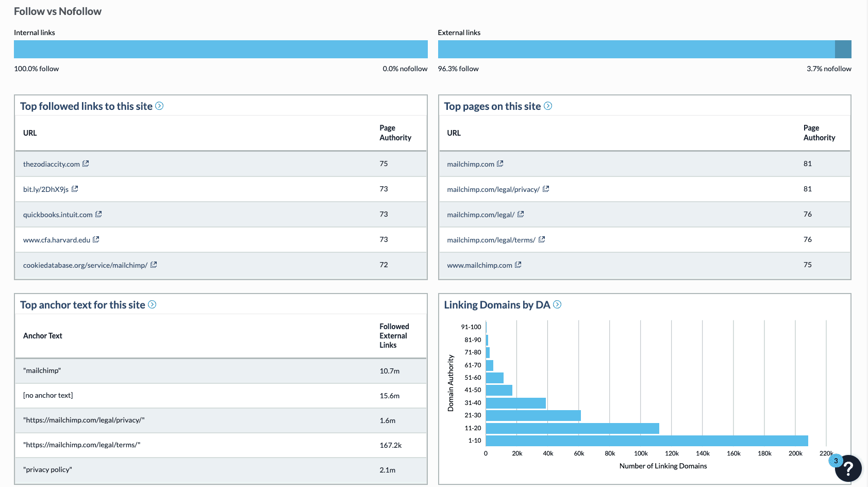Select the 1-10 domain authority bar

pyautogui.click(x=646, y=441)
